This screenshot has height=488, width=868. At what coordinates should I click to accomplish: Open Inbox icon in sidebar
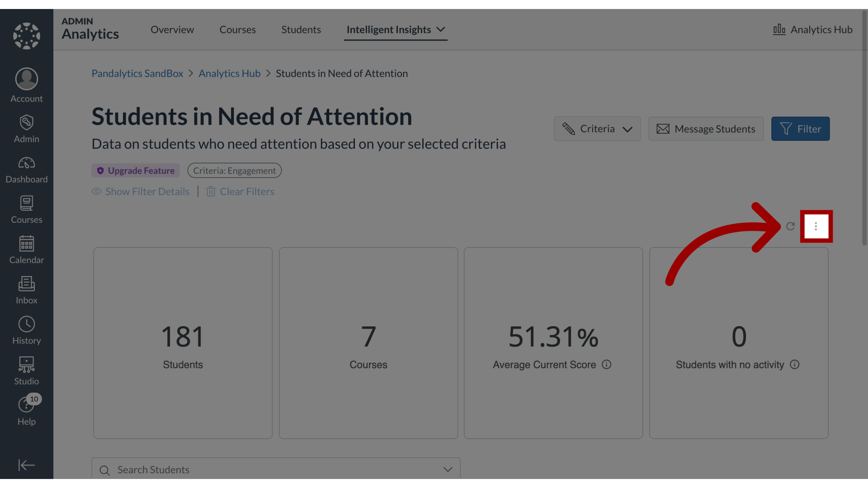26,290
